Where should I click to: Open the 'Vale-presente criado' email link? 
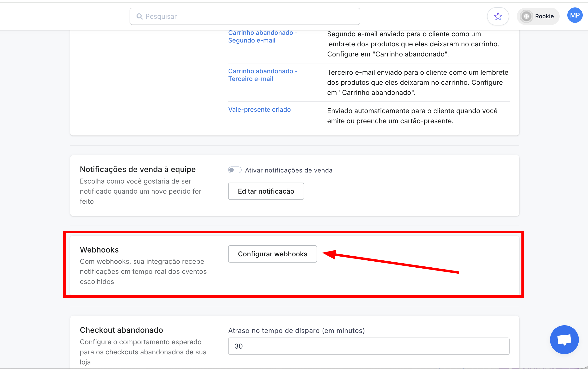coord(259,110)
